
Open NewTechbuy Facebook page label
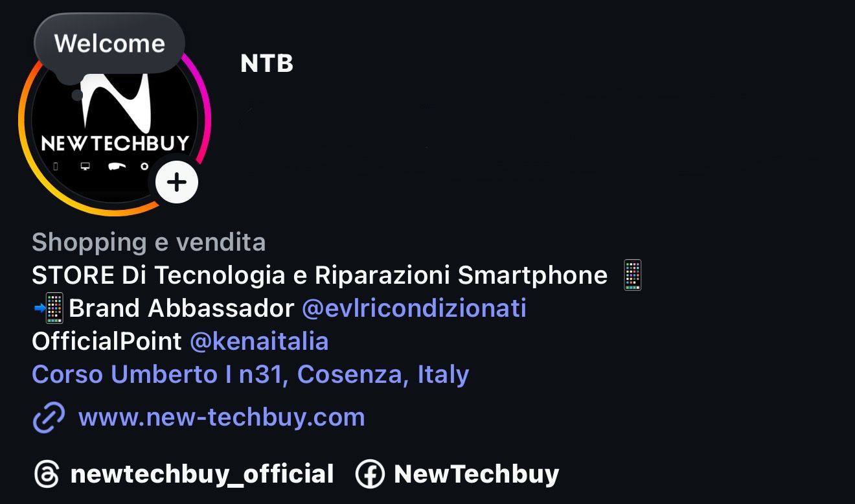pyautogui.click(x=477, y=474)
